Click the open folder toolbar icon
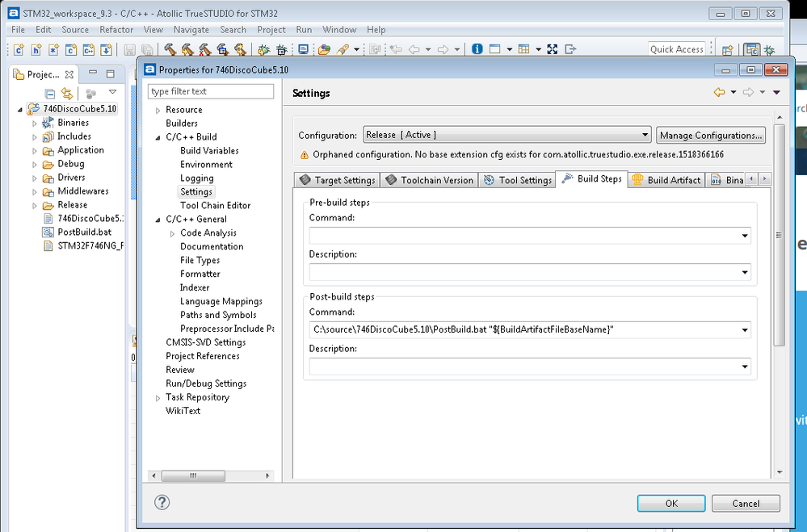Screen dimensions: 807x532 tap(324, 49)
